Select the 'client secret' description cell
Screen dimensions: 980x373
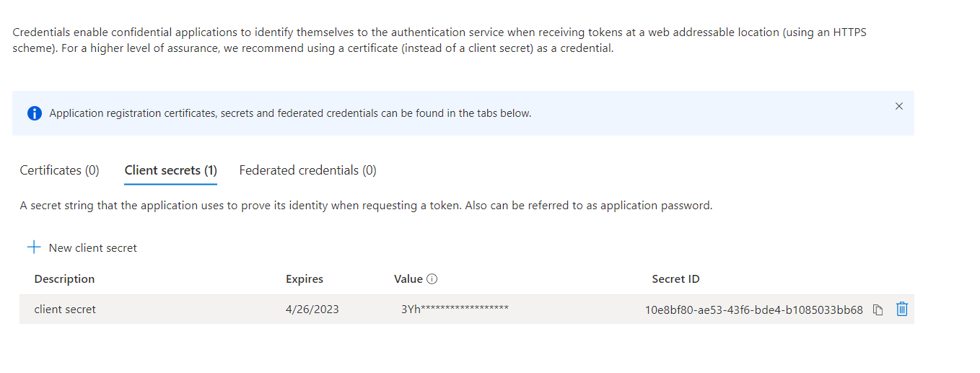[65, 310]
